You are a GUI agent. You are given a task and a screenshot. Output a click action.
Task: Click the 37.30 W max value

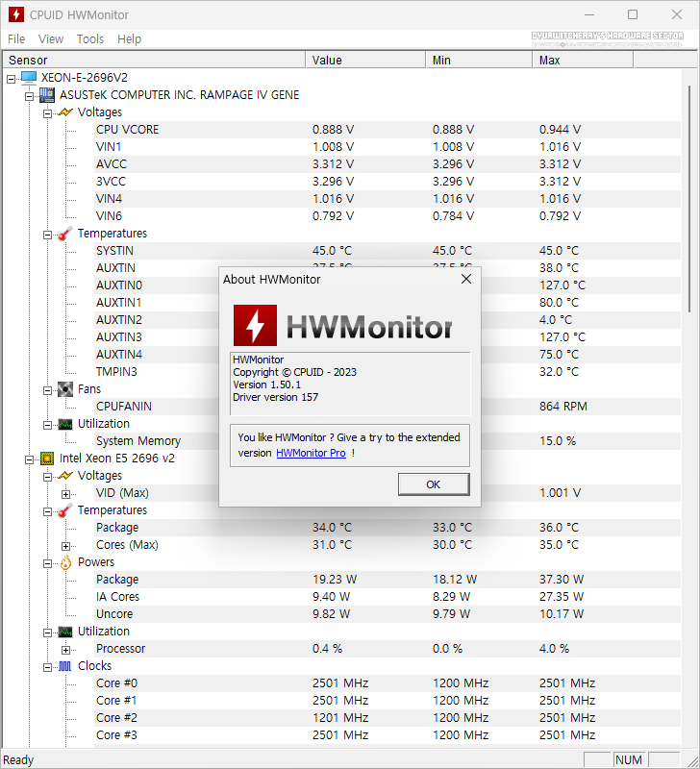coord(562,580)
